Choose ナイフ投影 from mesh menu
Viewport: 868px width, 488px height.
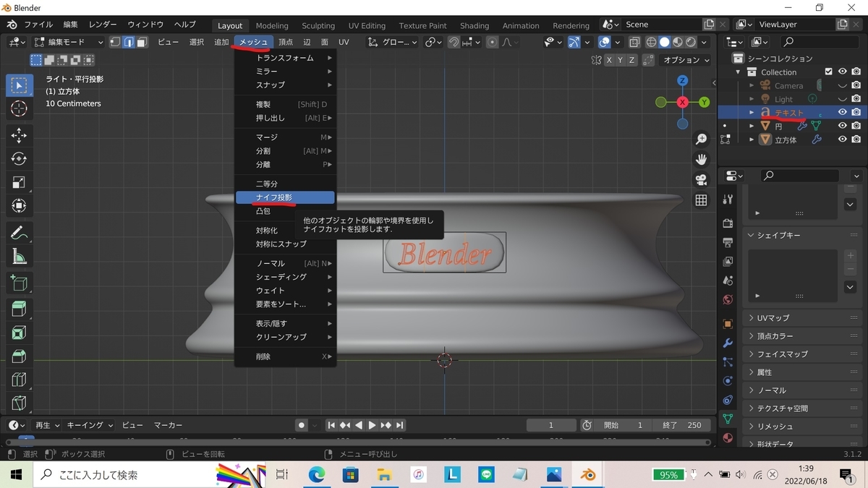coord(285,197)
